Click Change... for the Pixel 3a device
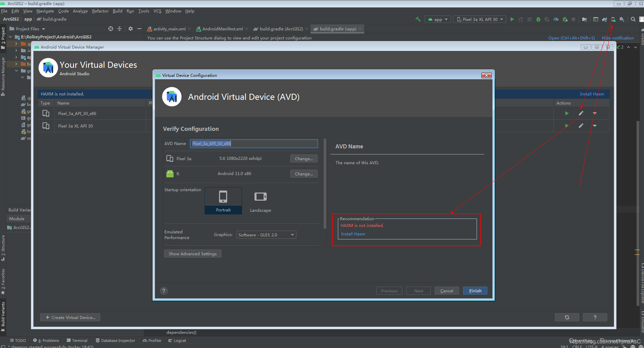Viewport: 644px width, 348px height. click(x=304, y=158)
